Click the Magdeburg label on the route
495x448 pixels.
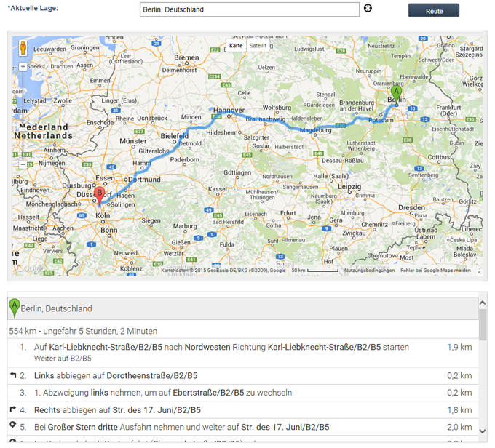[316, 130]
